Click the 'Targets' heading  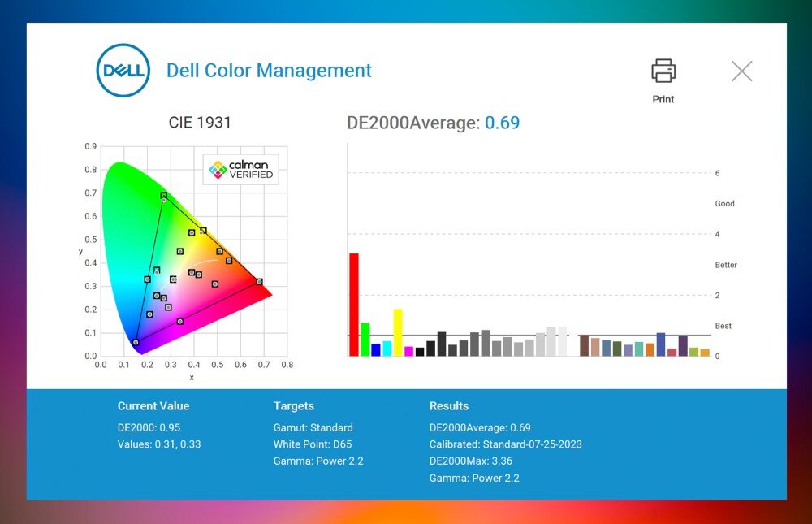tap(294, 406)
